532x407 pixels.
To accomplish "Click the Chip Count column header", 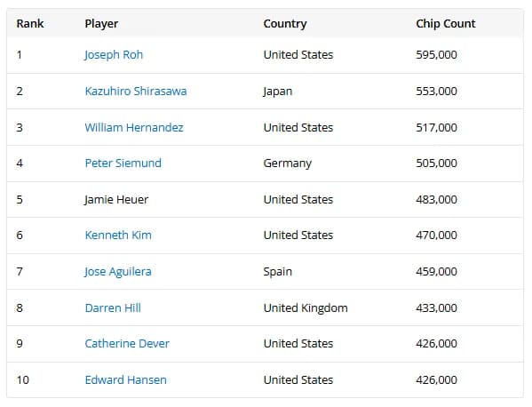I will 446,24.
